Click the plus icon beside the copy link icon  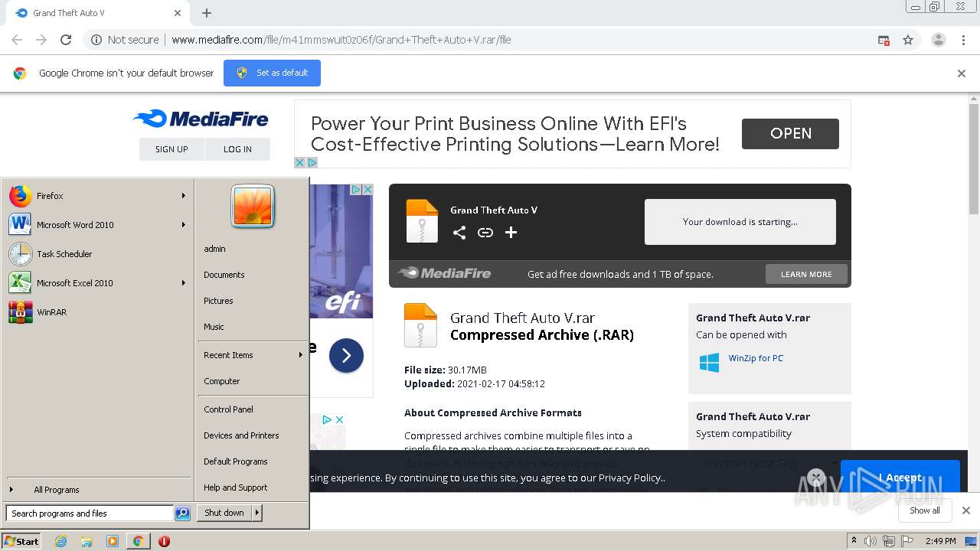[x=511, y=233]
